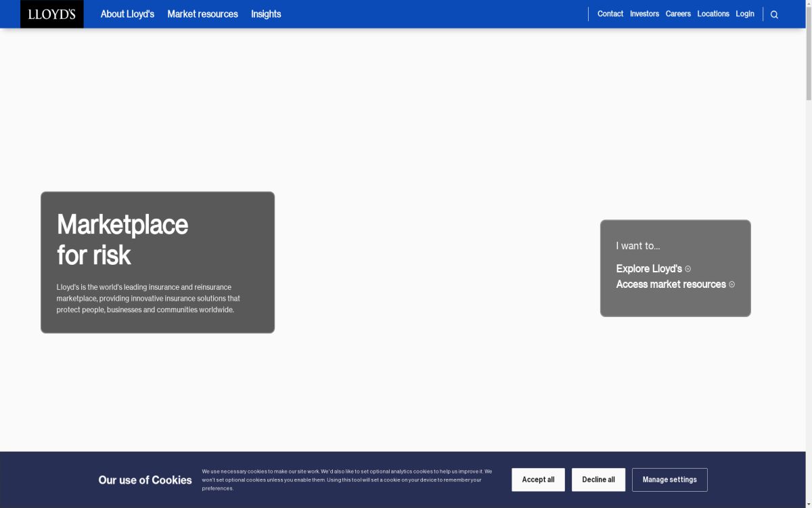The image size is (812, 508).
Task: Decline all cookies
Action: tap(598, 480)
